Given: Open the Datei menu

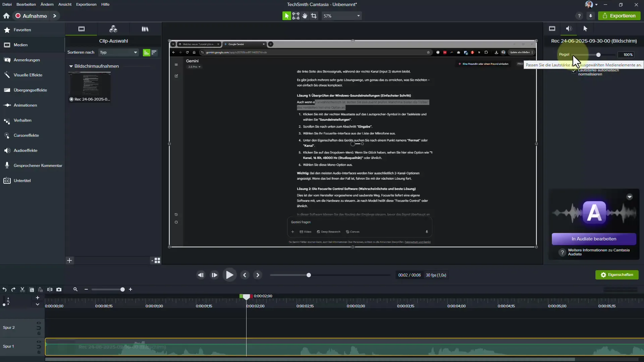Looking at the screenshot, I should (7, 4).
